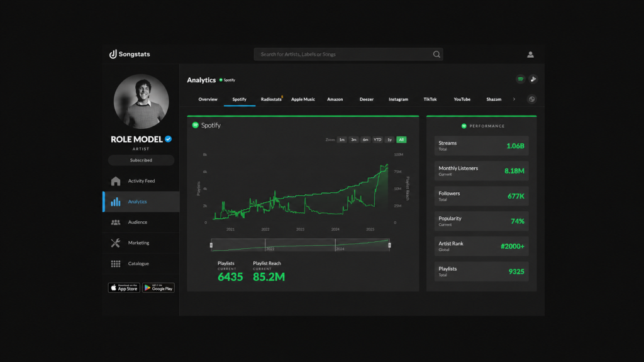Click the verified badge next to ROLE MODEL
This screenshot has width=644, height=362.
click(169, 139)
